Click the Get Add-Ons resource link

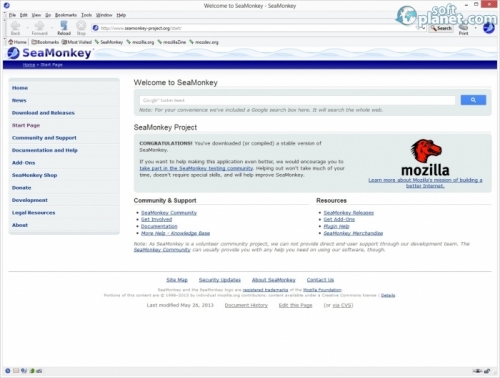pyautogui.click(x=339, y=219)
